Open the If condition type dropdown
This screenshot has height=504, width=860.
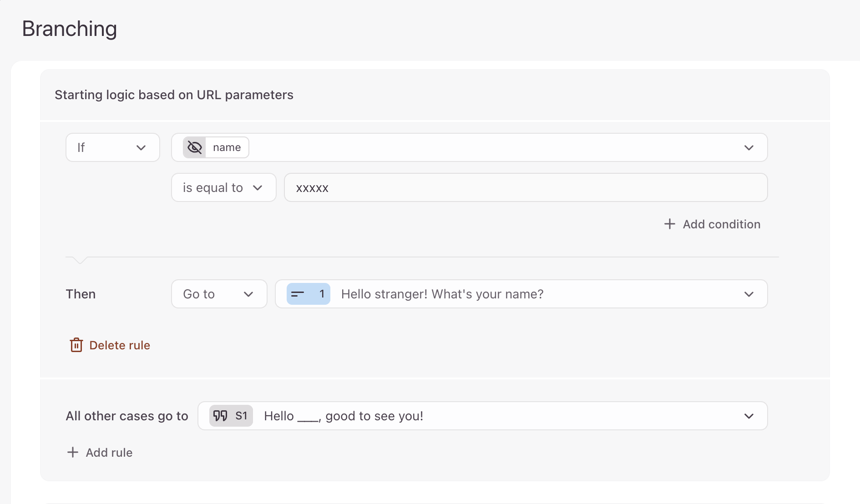[x=113, y=147]
